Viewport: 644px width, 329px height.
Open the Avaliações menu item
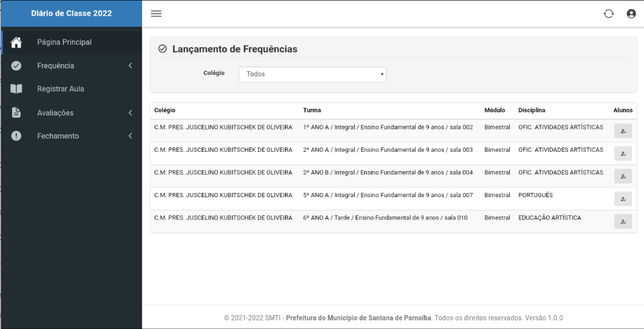[x=72, y=112]
